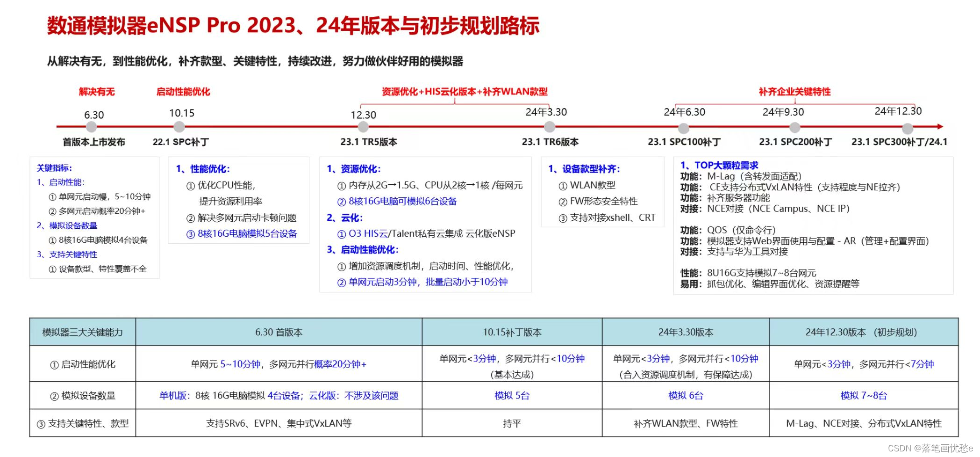
Task: Click the cell 模拟 5台
Action: tap(512, 396)
